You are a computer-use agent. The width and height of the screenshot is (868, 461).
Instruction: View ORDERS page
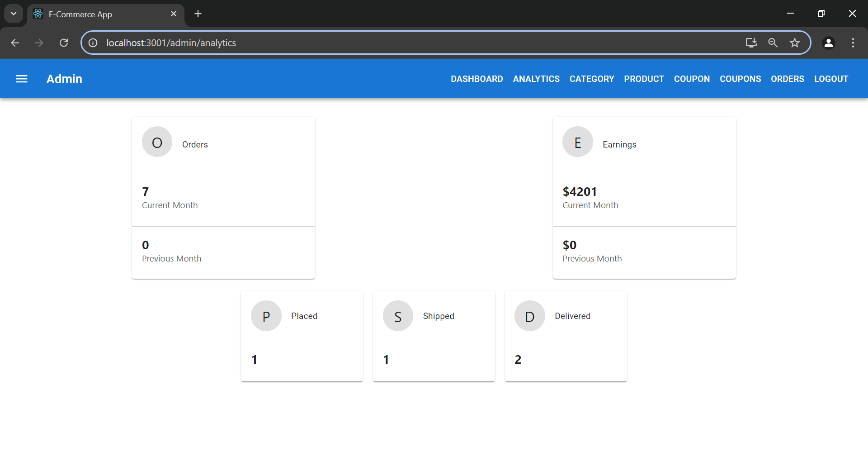[787, 79]
